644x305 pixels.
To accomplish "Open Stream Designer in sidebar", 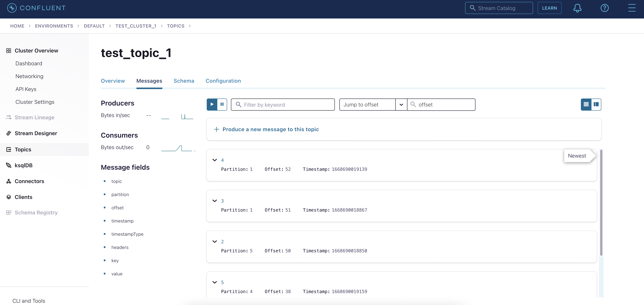I will (36, 133).
